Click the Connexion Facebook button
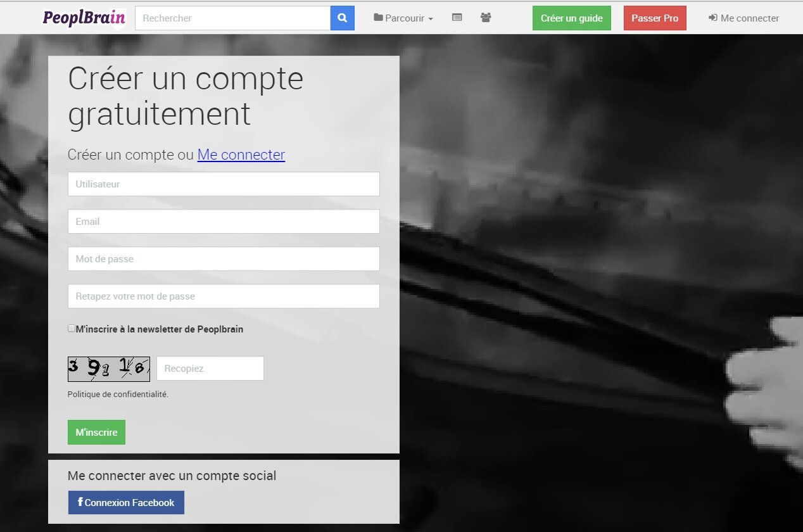The image size is (803, 532). [126, 503]
